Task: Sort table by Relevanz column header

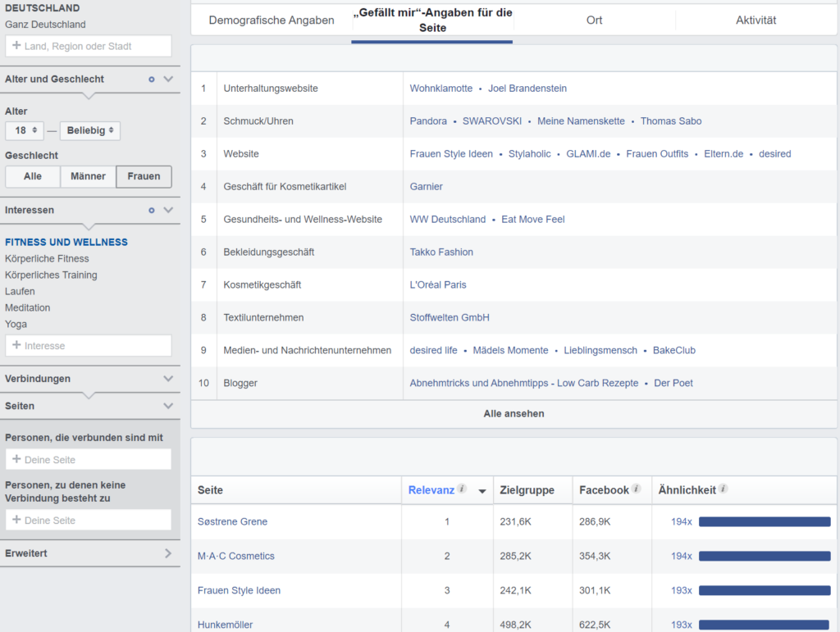Action: tap(431, 490)
